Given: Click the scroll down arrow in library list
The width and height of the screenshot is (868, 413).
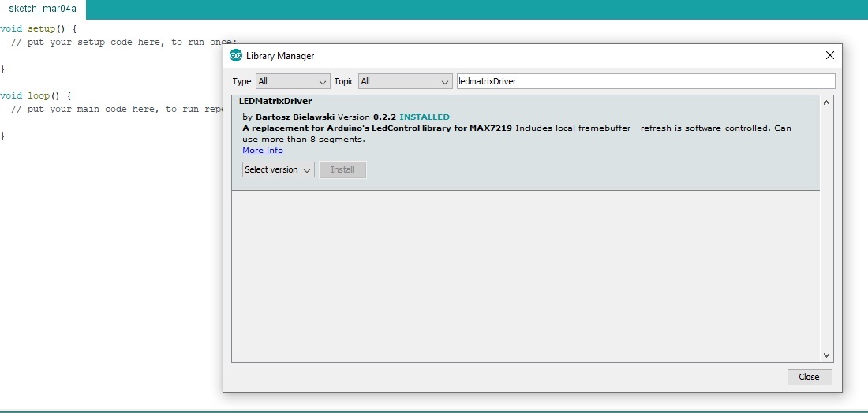Looking at the screenshot, I should click(826, 355).
